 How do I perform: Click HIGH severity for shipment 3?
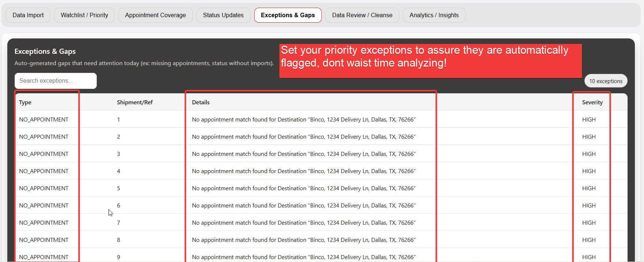click(x=589, y=154)
